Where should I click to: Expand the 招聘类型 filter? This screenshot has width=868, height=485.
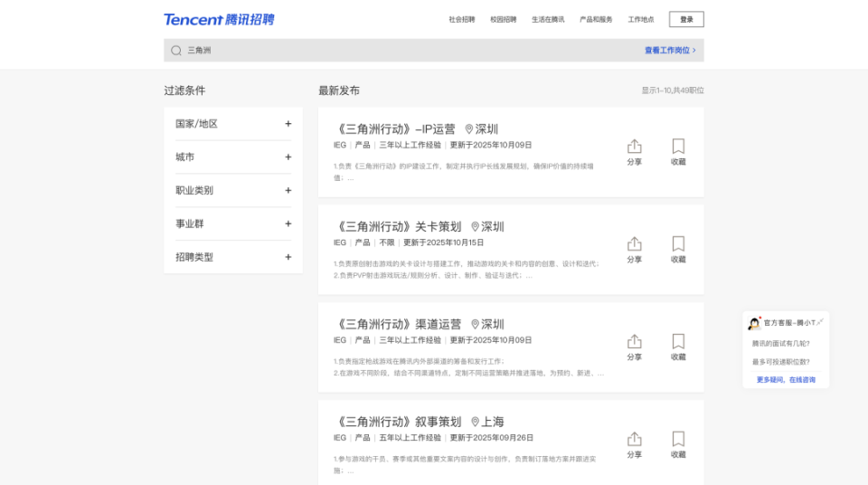(x=288, y=257)
